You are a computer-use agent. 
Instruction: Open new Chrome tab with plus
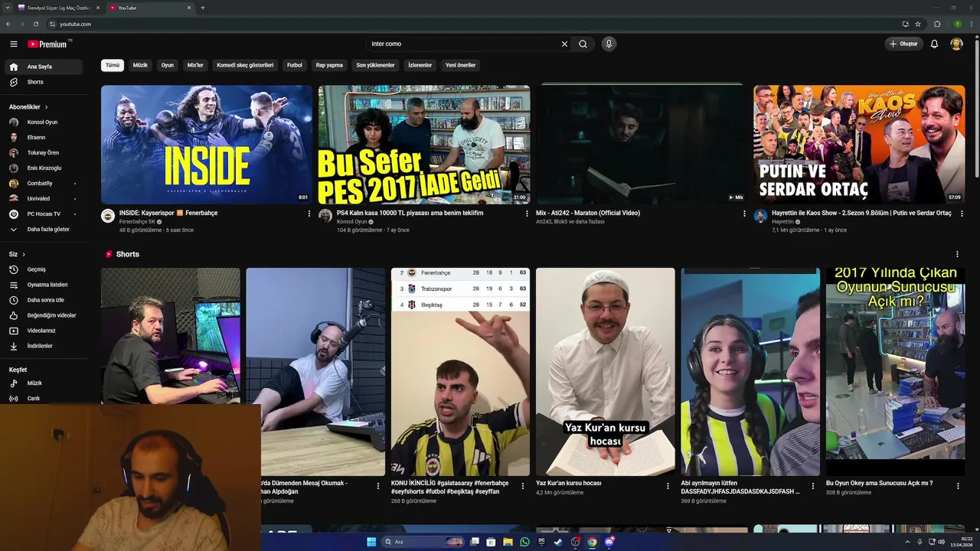coord(203,8)
